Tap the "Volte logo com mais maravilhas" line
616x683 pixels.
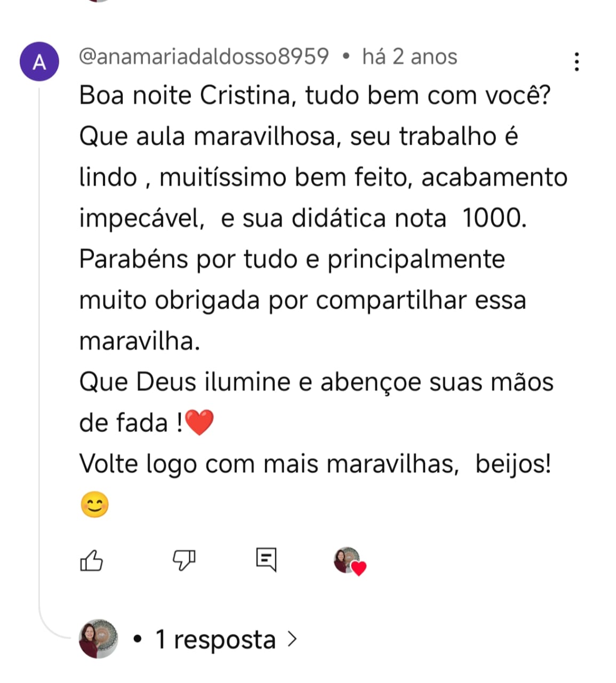coord(269,464)
